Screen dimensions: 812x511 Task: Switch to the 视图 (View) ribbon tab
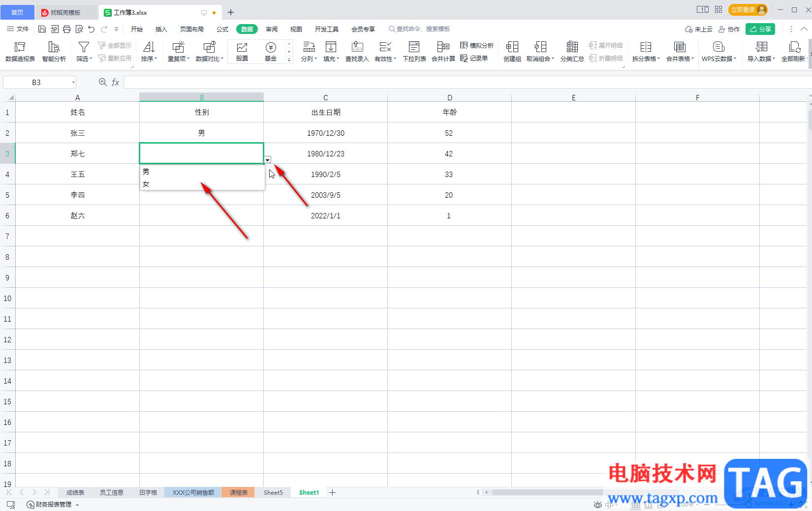pyautogui.click(x=296, y=29)
